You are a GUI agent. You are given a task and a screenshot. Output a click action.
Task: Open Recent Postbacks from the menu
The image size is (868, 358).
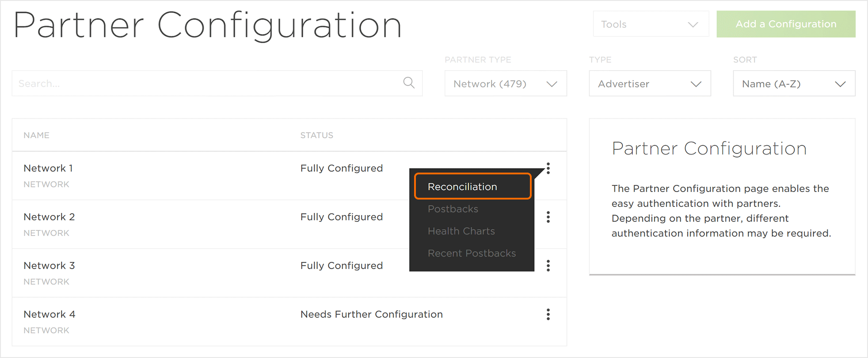pos(472,253)
